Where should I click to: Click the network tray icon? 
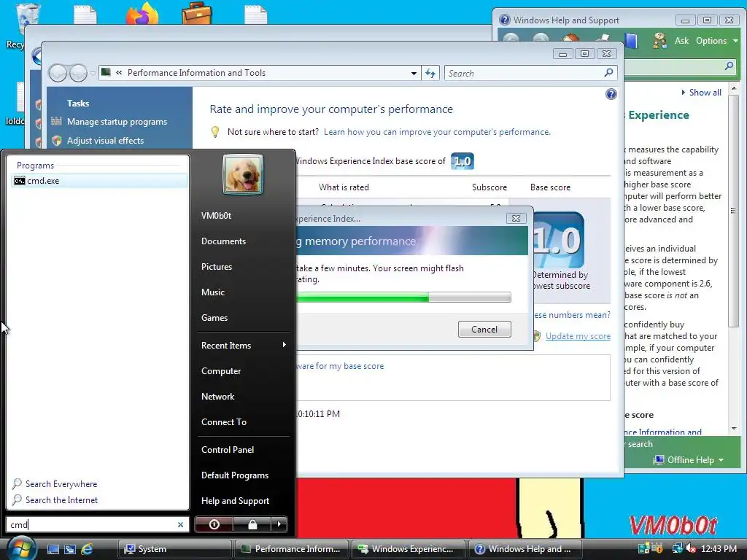677,549
